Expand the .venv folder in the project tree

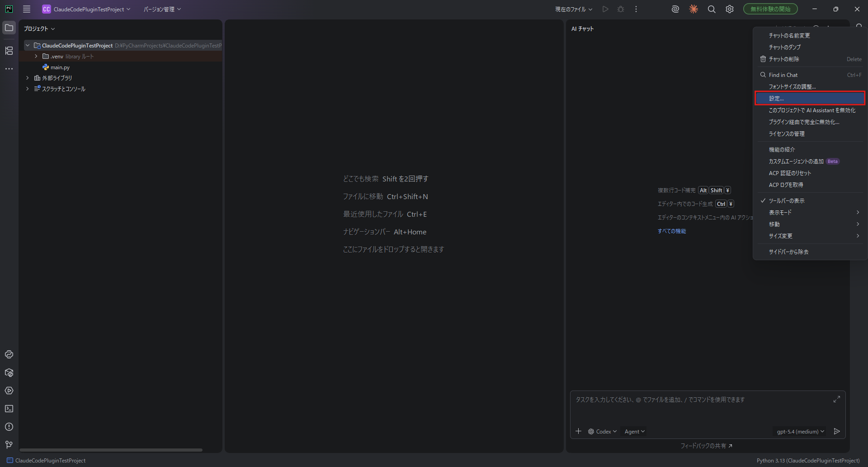36,57
